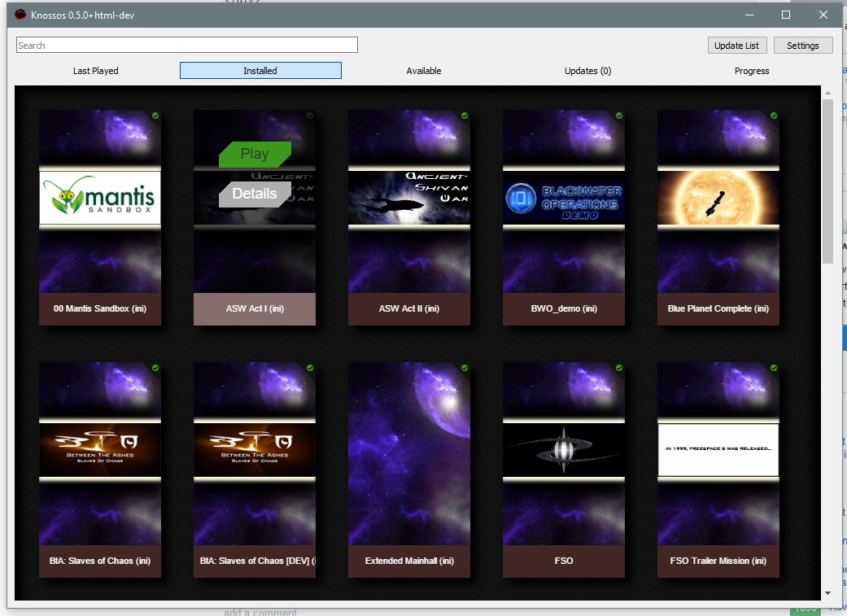This screenshot has width=847, height=616.
Task: Click the Blue Planet sun banner image
Action: (718, 198)
